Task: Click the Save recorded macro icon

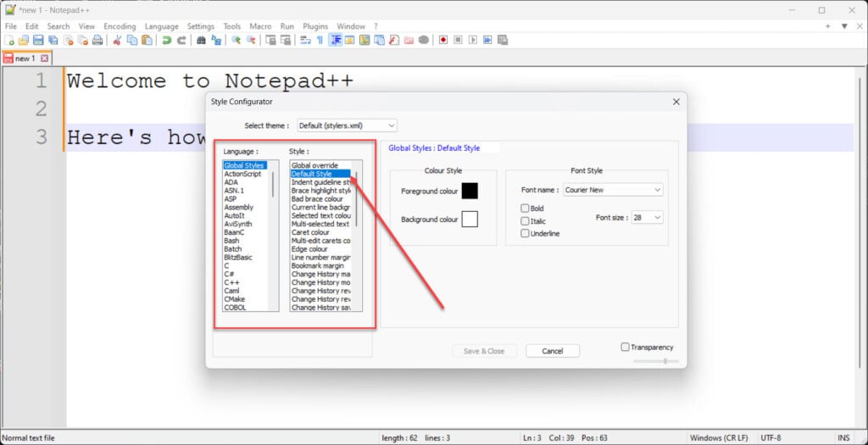Action: 503,40
